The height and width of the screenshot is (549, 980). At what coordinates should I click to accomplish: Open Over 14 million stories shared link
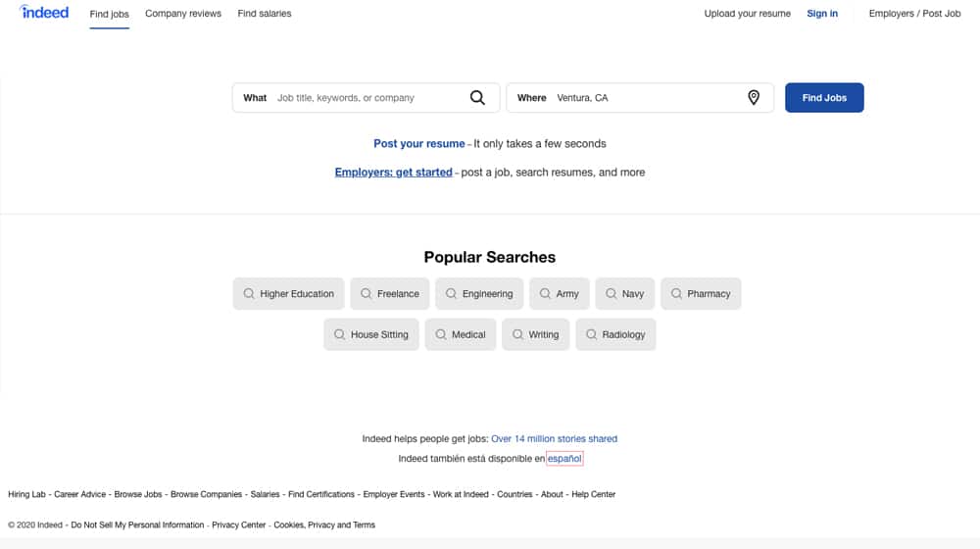(554, 438)
